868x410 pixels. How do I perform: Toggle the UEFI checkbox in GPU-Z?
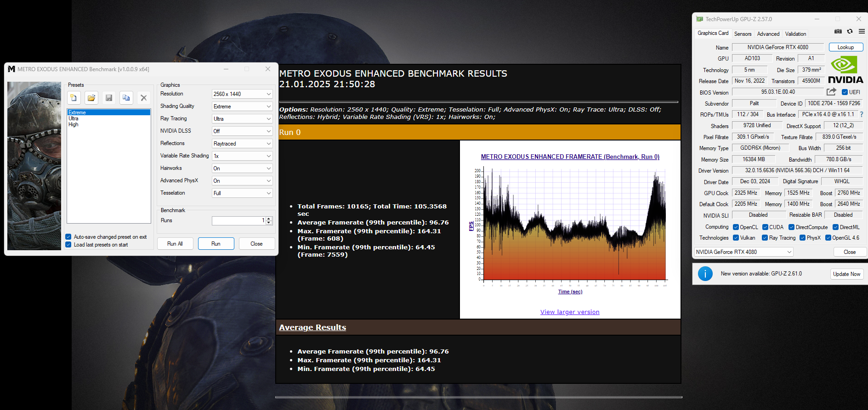845,92
